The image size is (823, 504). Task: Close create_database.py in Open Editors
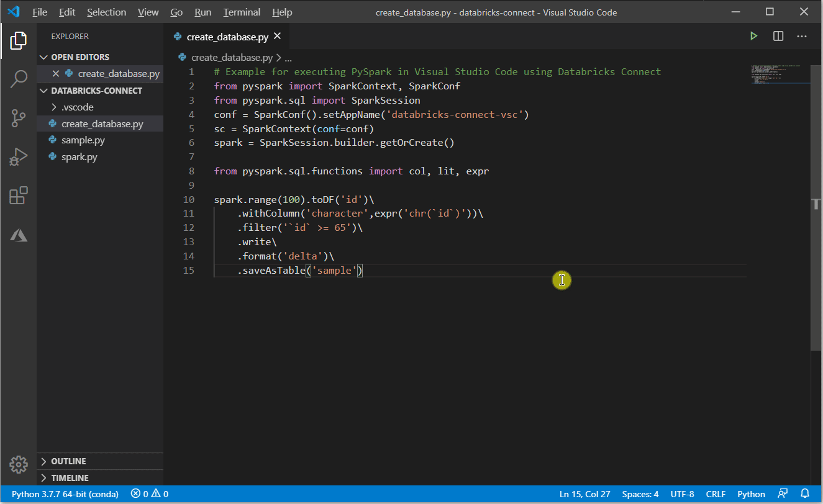point(55,74)
